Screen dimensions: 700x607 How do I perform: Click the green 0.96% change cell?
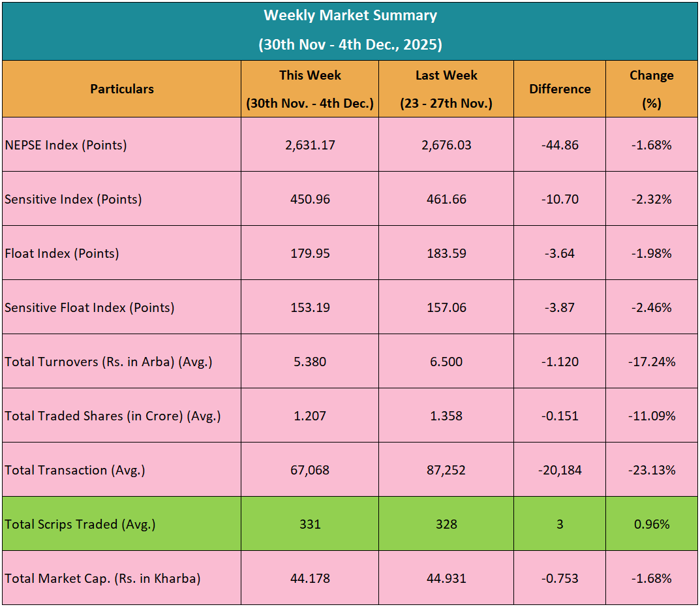[651, 524]
